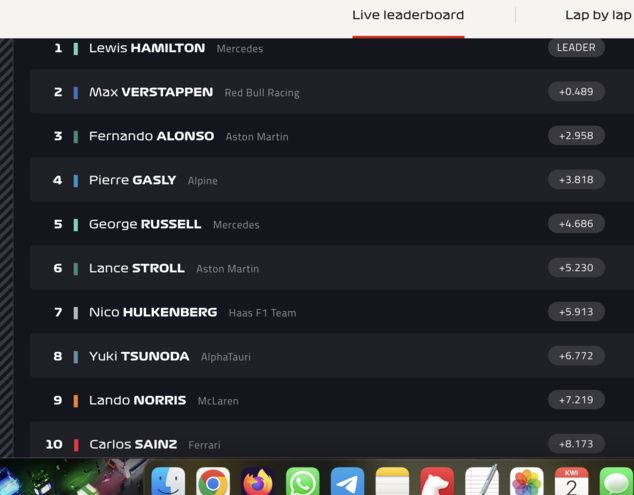This screenshot has width=634, height=495.
Task: Open the Notes app icon
Action: [392, 481]
